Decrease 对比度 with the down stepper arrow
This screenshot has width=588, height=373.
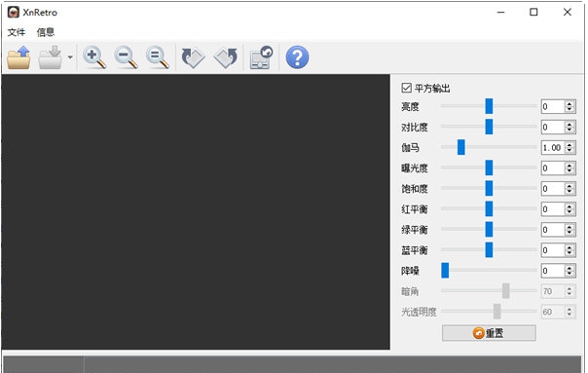coord(570,131)
